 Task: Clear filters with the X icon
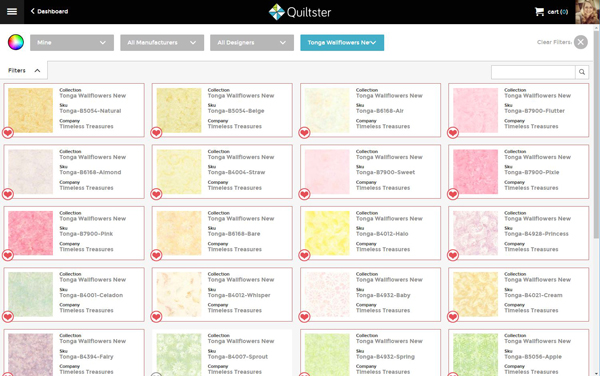point(580,42)
